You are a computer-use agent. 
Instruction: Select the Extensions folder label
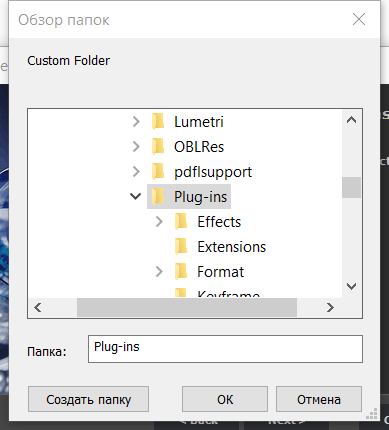[232, 247]
